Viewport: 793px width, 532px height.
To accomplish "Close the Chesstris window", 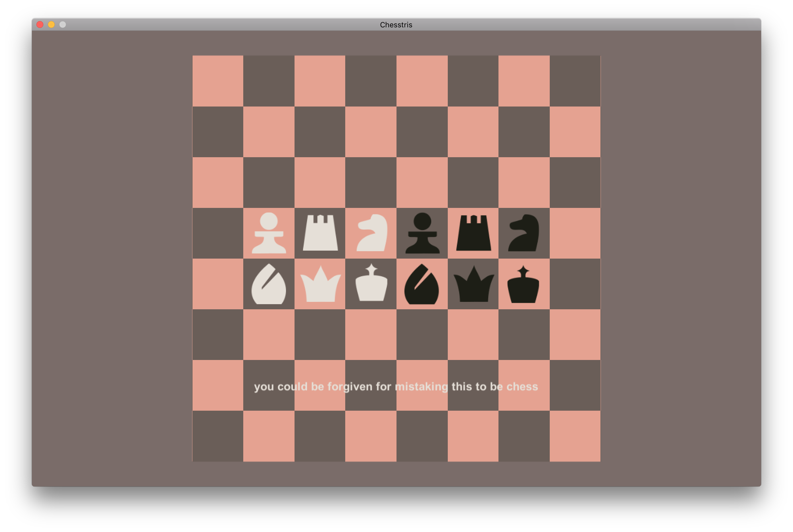I will [x=40, y=24].
